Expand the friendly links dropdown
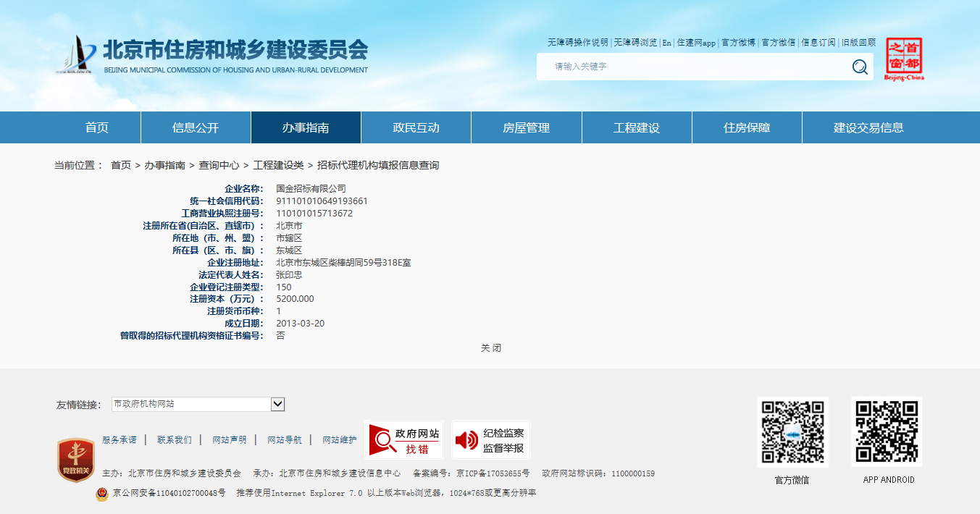 tap(277, 404)
